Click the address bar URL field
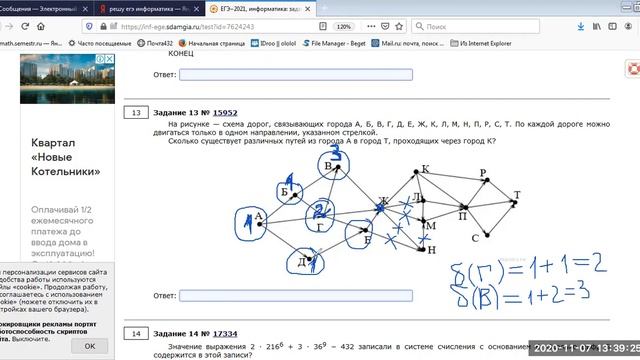Screen dimensions: 640x360 click(x=188, y=27)
